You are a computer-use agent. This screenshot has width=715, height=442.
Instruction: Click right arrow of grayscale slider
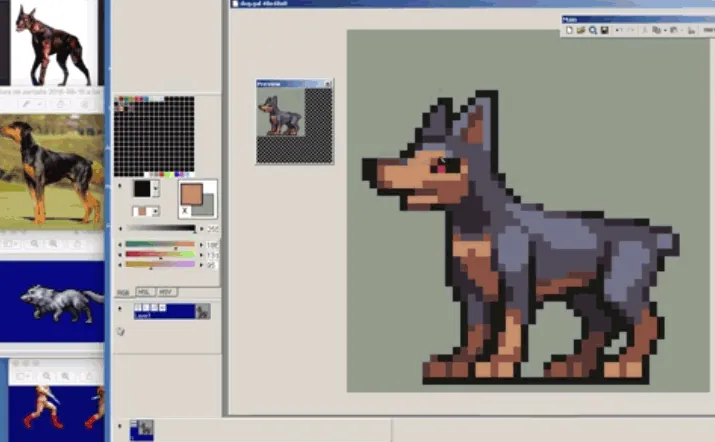click(202, 229)
